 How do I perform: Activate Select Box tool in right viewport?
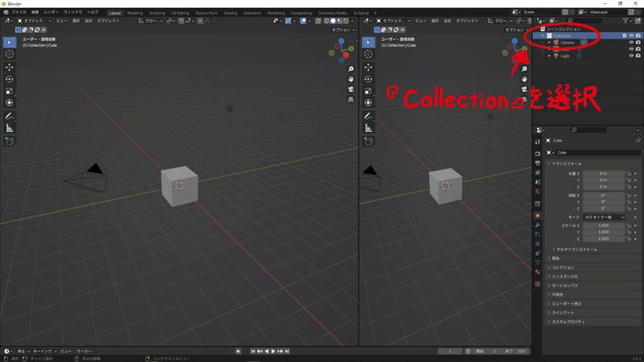(369, 43)
